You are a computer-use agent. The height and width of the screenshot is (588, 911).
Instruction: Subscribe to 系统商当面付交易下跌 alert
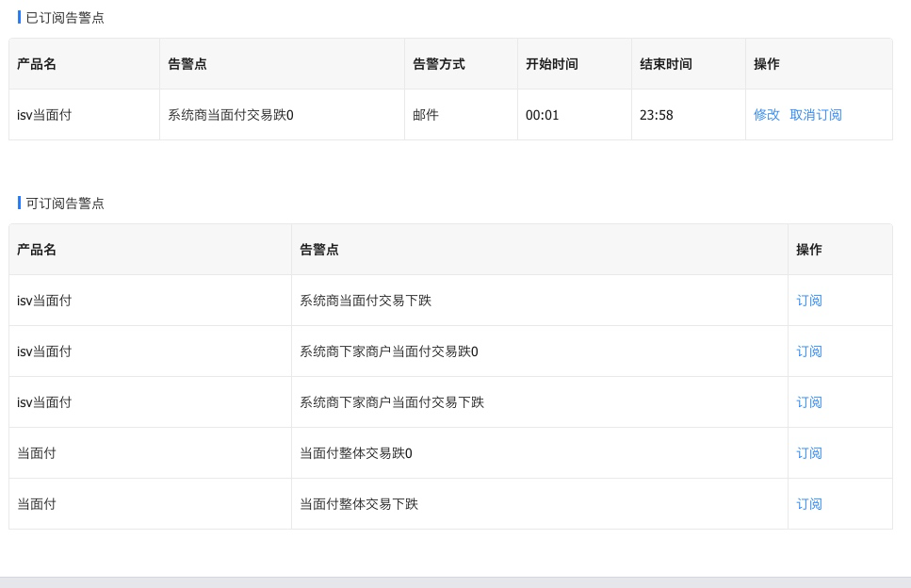click(808, 301)
